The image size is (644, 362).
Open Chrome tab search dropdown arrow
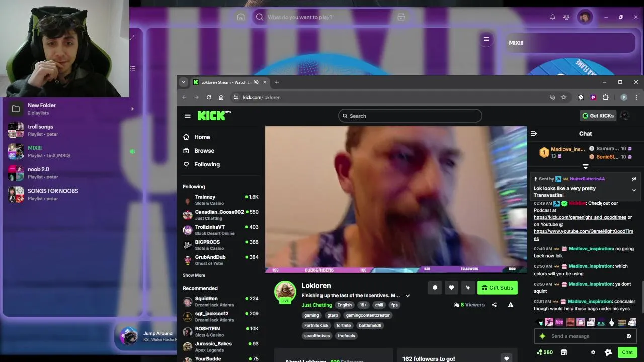click(183, 82)
